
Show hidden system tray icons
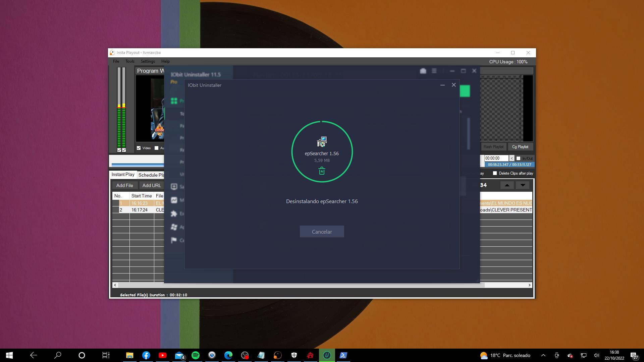click(x=543, y=355)
